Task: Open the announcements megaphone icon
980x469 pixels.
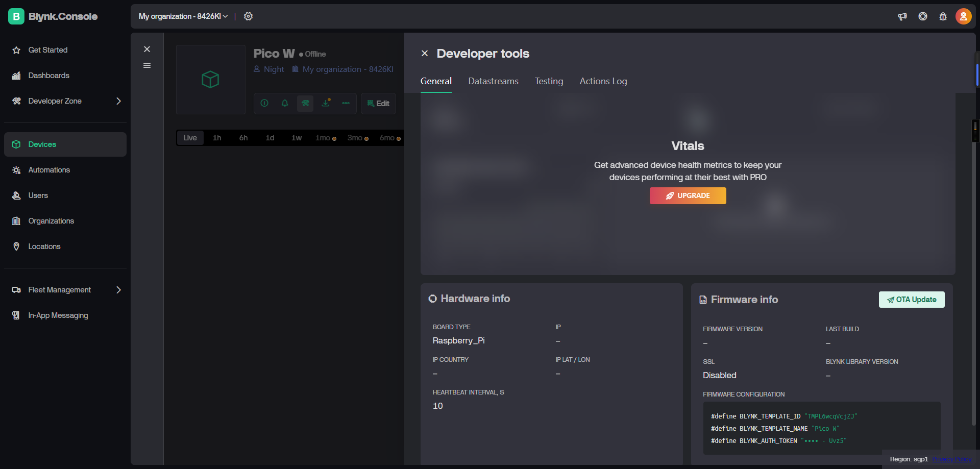Action: [x=902, y=16]
